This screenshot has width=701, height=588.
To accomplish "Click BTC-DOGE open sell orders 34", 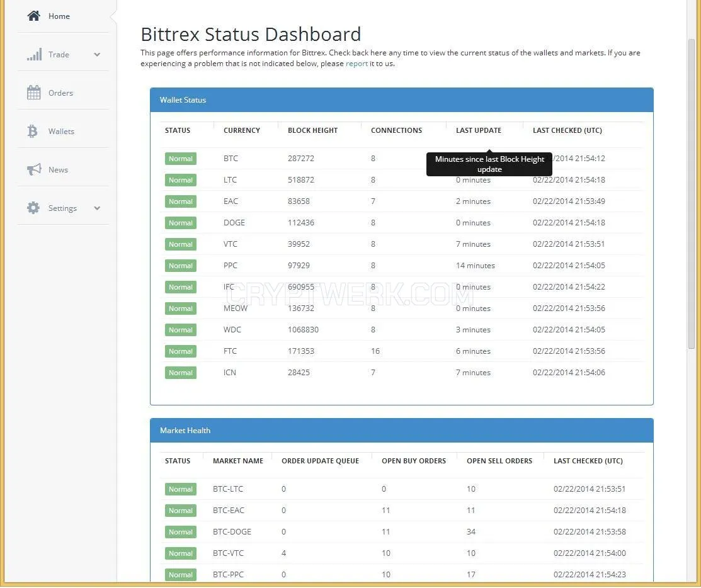I will [x=470, y=532].
